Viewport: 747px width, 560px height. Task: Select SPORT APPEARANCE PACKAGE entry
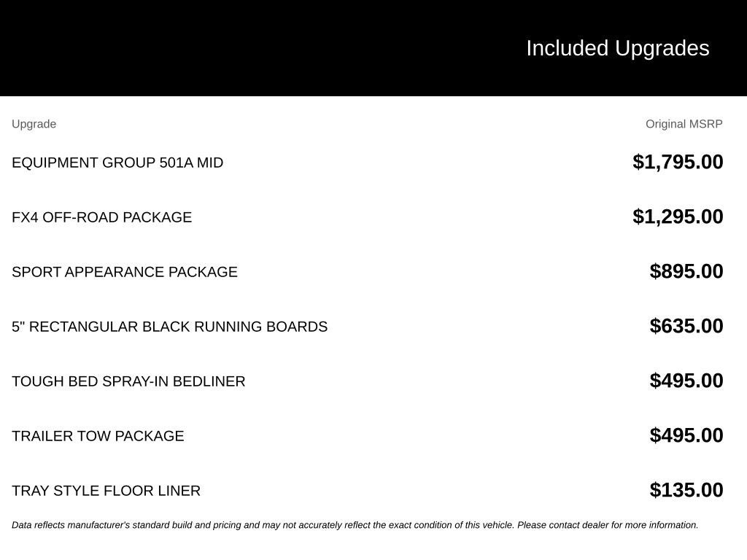coord(124,272)
